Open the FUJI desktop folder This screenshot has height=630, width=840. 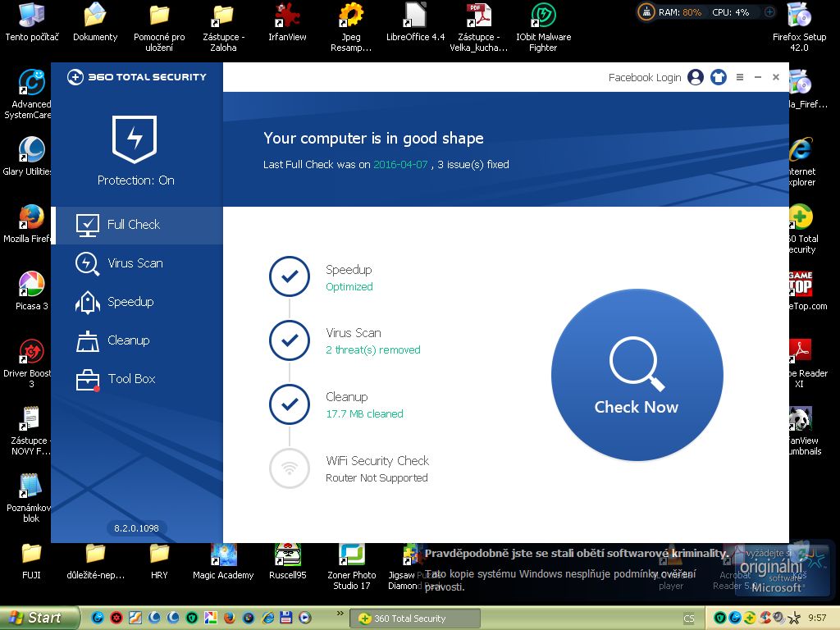pos(32,560)
